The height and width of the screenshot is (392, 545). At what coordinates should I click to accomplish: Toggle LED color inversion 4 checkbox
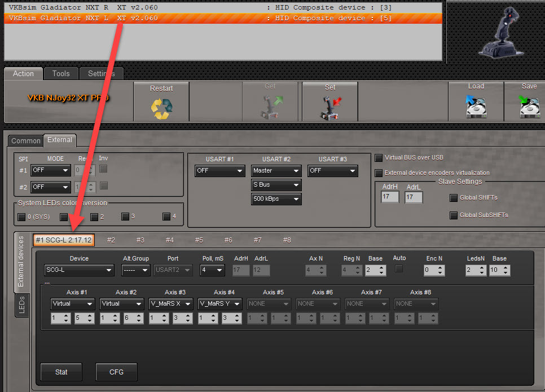click(x=166, y=217)
